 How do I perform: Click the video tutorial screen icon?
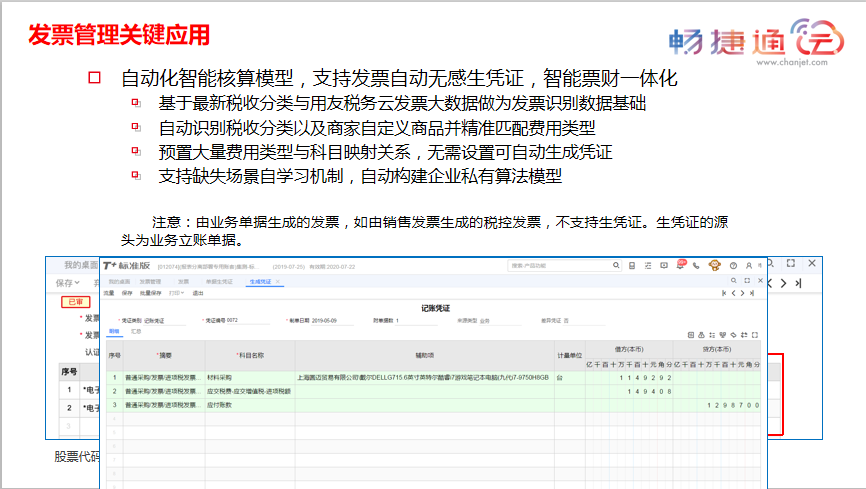tap(664, 266)
